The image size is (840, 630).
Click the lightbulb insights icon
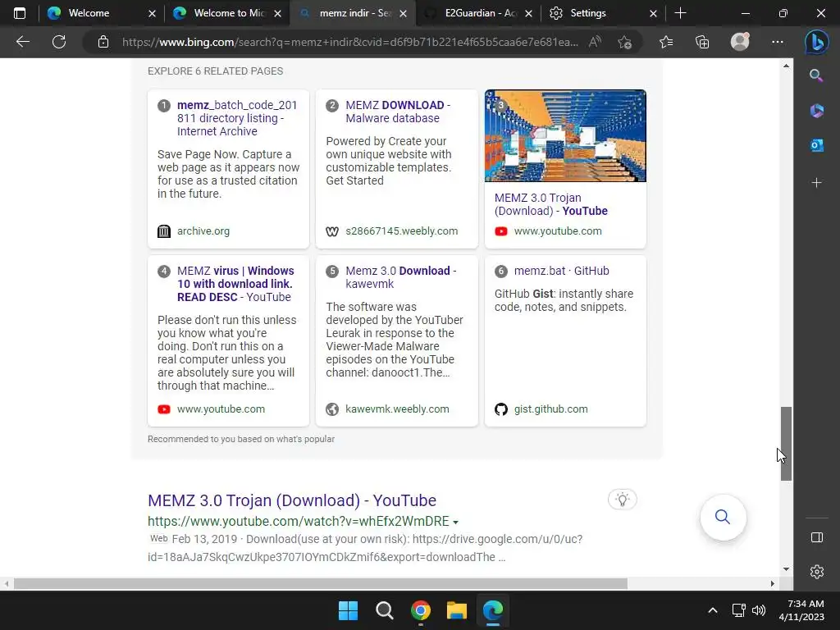click(x=622, y=500)
